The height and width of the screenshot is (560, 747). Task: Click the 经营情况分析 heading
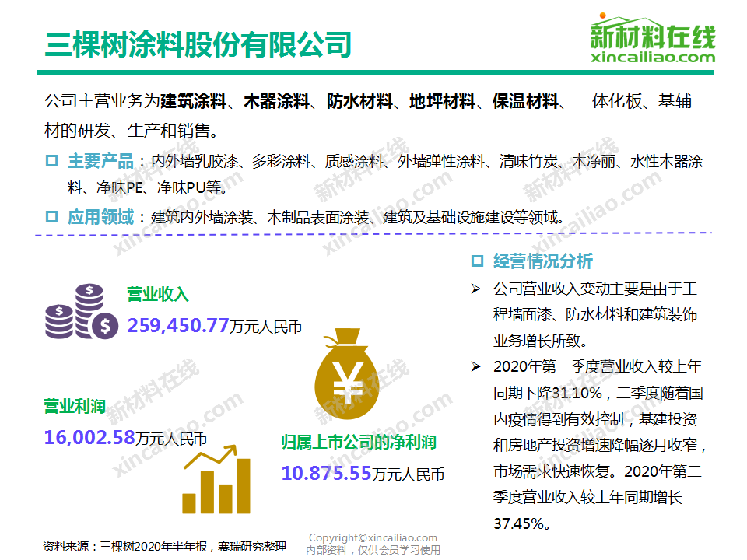tap(543, 261)
